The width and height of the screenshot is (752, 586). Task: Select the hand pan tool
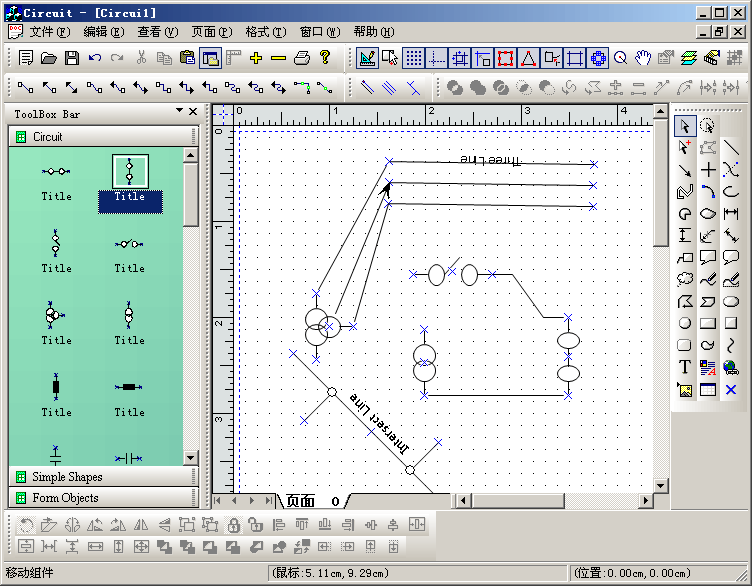[x=643, y=58]
